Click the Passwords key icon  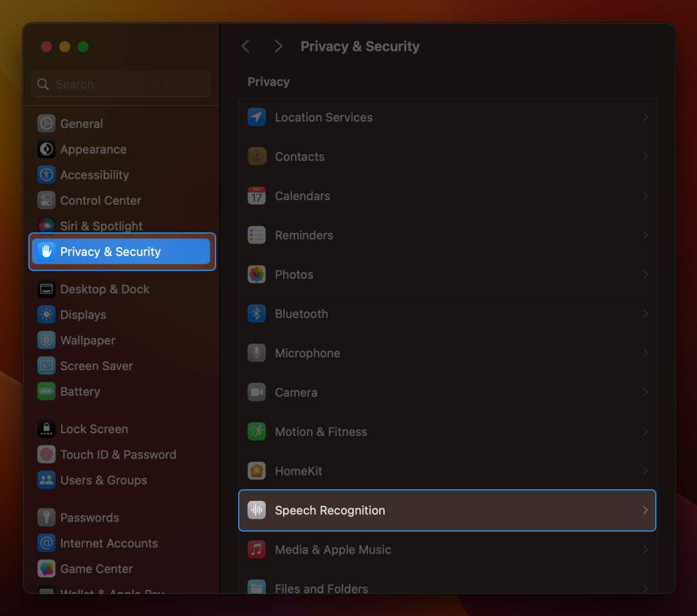point(46,518)
